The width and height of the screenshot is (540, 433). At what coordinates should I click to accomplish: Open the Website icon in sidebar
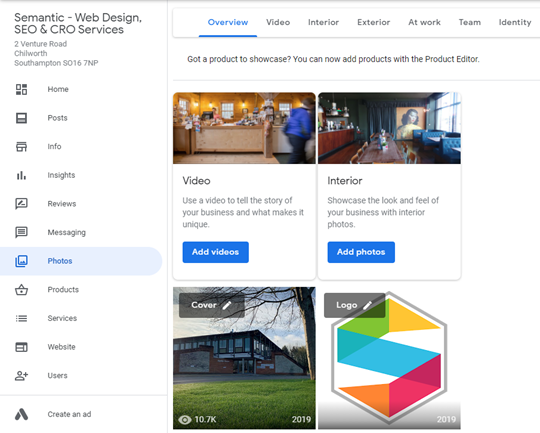click(21, 347)
